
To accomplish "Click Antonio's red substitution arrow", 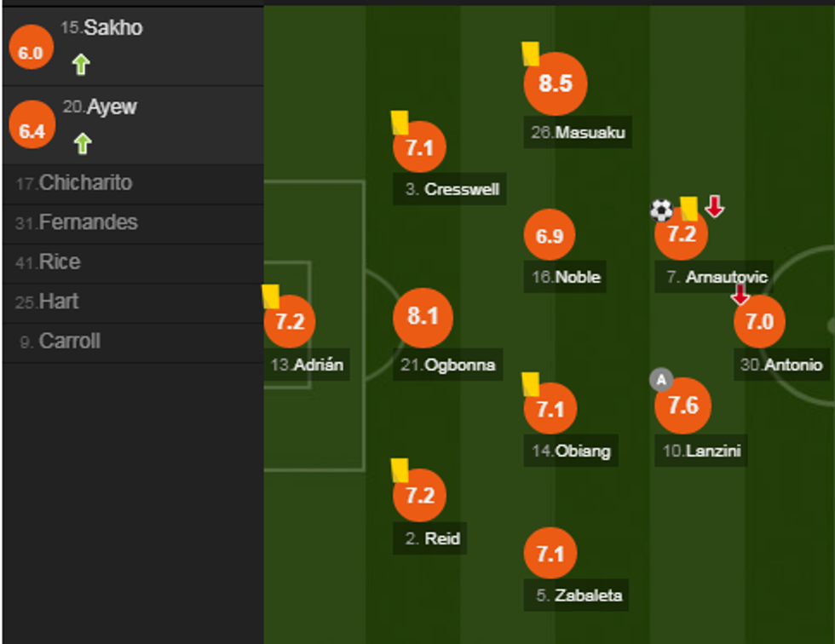I will [x=740, y=295].
